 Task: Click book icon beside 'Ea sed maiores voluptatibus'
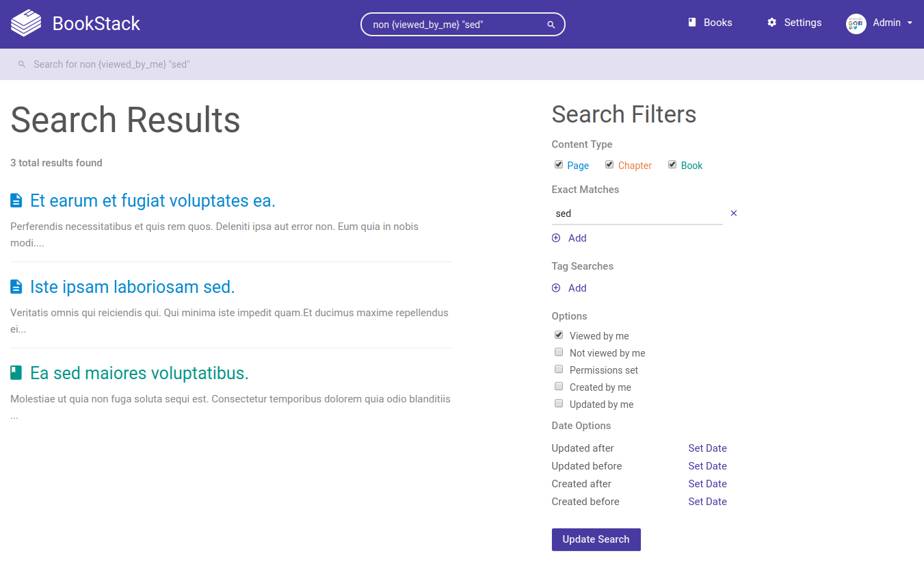(x=16, y=373)
